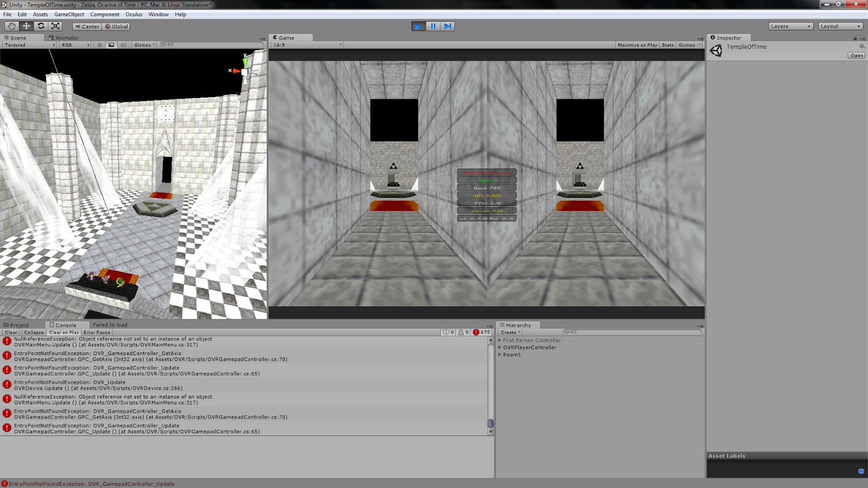
Task: Open the Layout dropdown
Action: [840, 27]
